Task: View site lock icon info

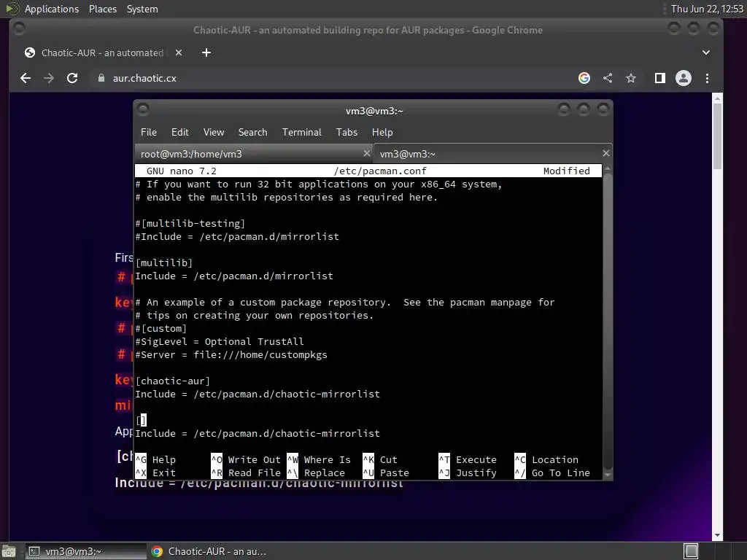Action: (101, 78)
